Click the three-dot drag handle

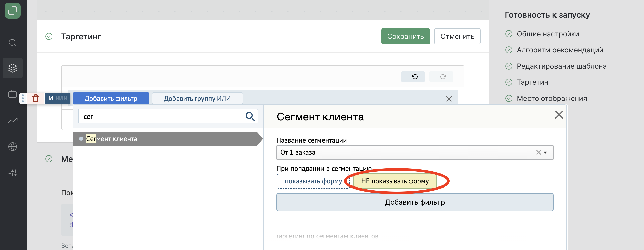(23, 98)
